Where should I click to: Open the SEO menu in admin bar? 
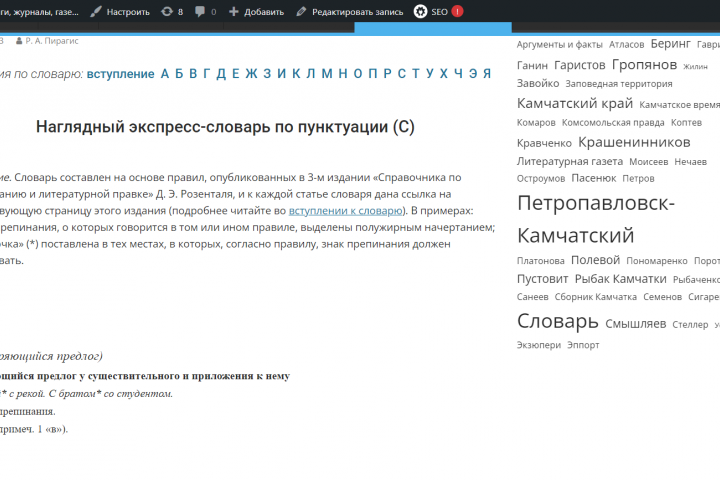(x=431, y=12)
